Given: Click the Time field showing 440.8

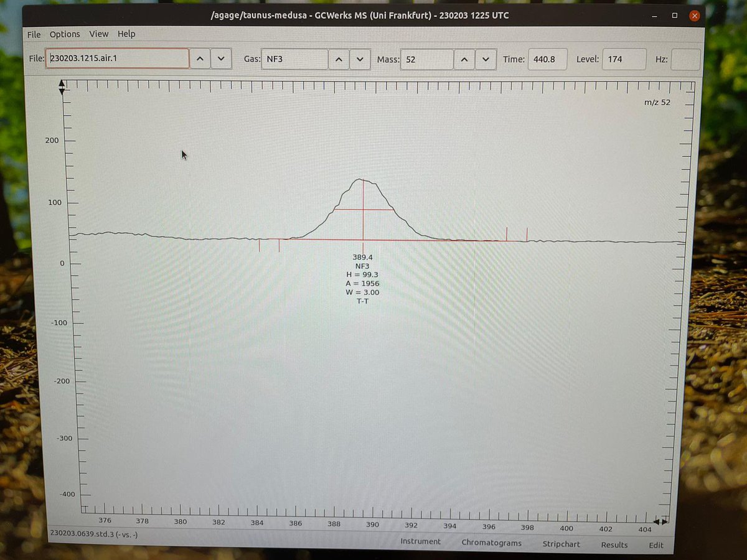Looking at the screenshot, I should (548, 60).
